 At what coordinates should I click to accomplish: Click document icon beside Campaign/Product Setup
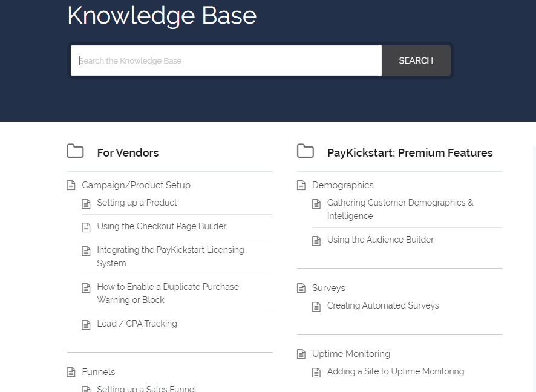71,185
